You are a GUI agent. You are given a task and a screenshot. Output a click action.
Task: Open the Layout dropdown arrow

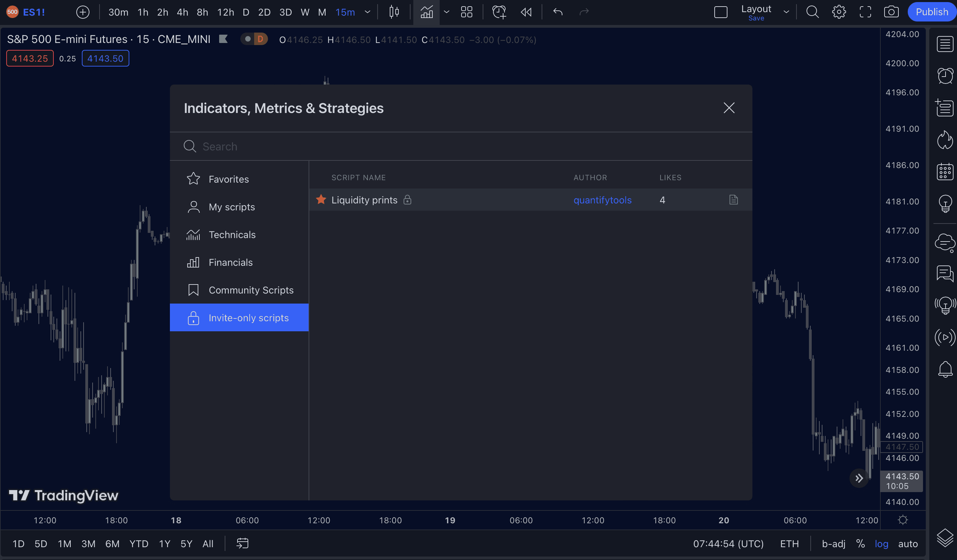point(786,12)
